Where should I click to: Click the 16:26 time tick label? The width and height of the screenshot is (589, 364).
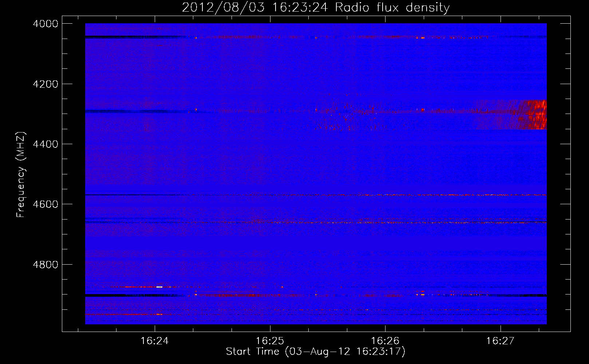point(385,341)
